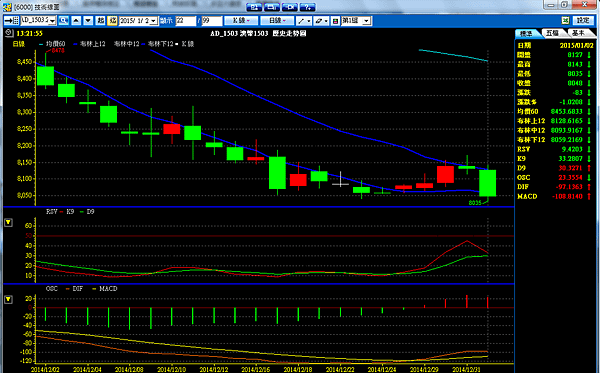
Task: Click the magnifier symbol search icon
Action: tap(64, 21)
